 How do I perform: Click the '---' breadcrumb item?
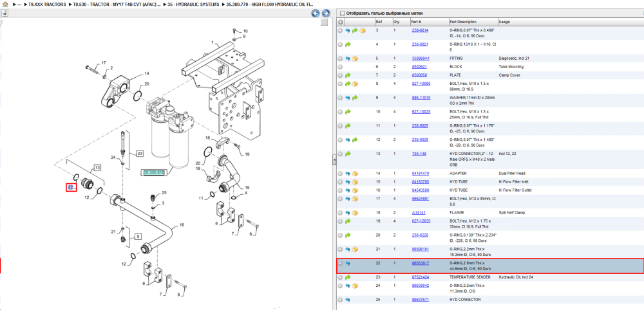coord(19,5)
